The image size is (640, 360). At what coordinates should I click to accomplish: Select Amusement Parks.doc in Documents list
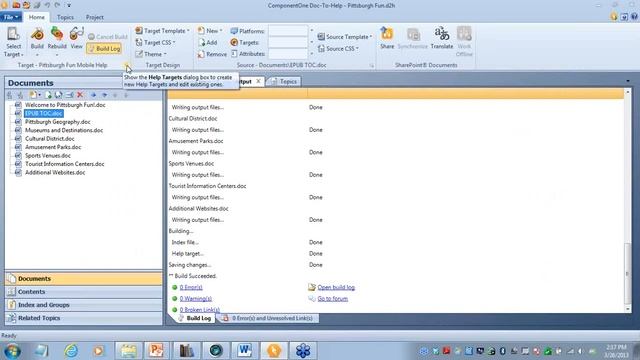[x=53, y=147]
